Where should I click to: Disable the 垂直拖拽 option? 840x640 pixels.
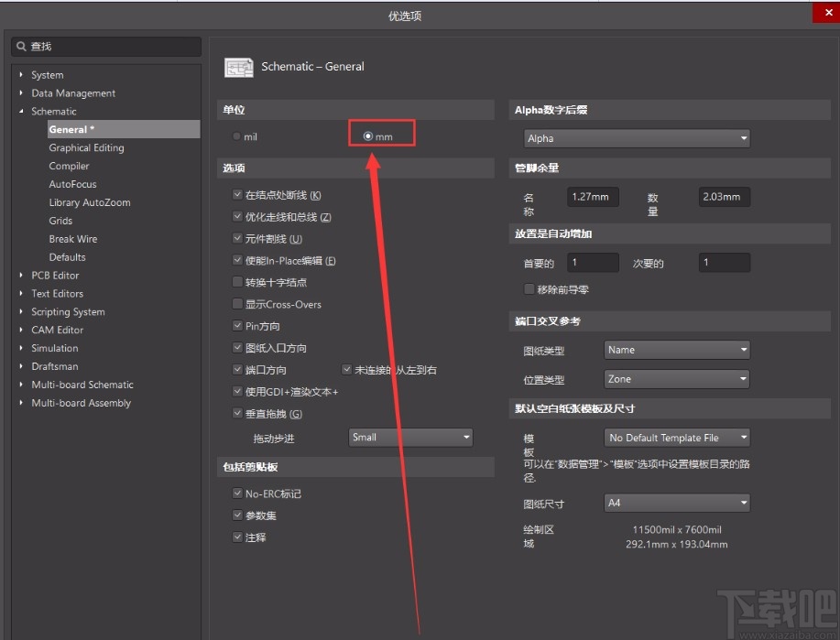237,413
